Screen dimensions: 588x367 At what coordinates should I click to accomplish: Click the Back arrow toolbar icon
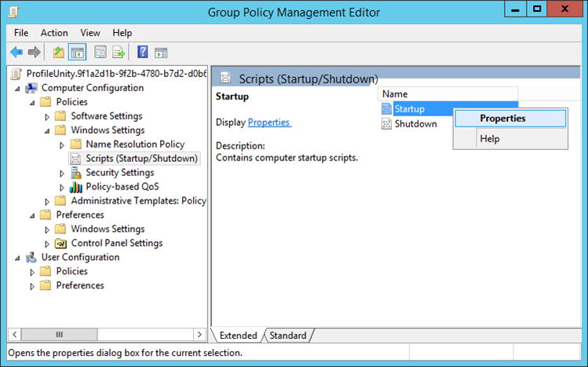[x=16, y=53]
